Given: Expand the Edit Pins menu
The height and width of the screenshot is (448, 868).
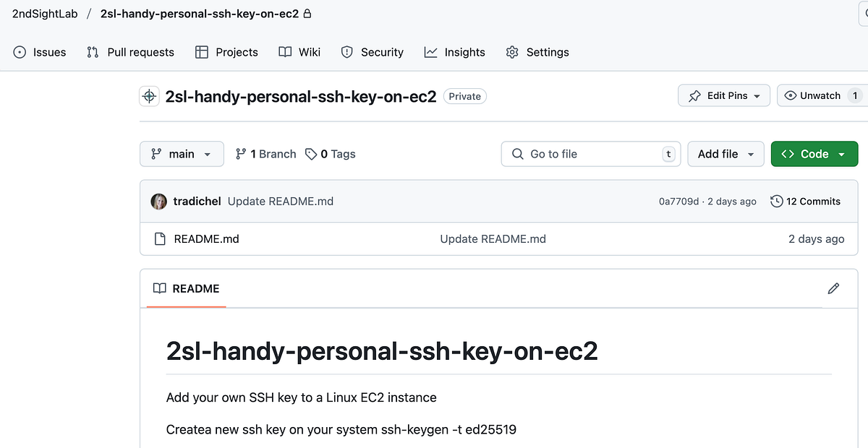Looking at the screenshot, I should coord(723,95).
